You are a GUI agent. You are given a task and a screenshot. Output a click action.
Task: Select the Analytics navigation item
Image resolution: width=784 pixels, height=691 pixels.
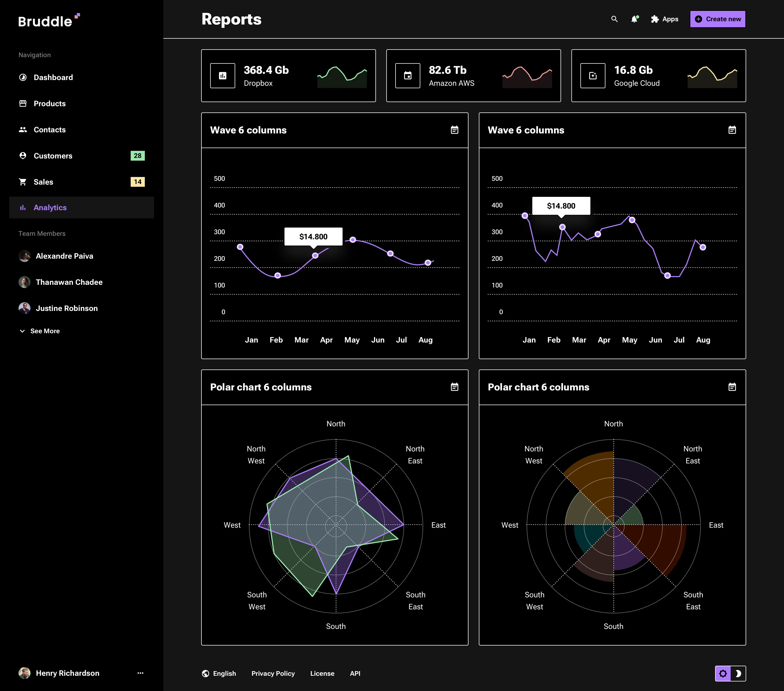(x=50, y=207)
